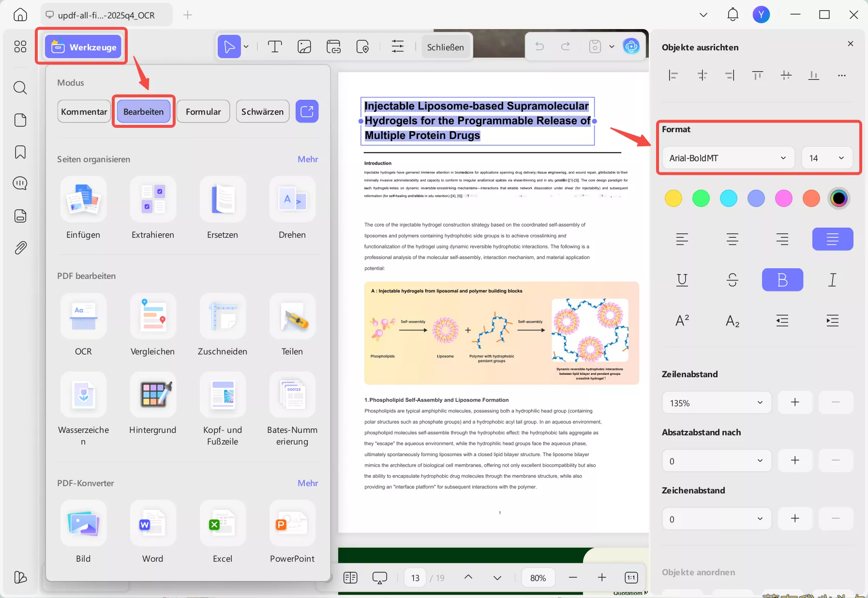The image size is (868, 598).
Task: Open the Arial-BoldMT font dropdown
Action: click(727, 157)
